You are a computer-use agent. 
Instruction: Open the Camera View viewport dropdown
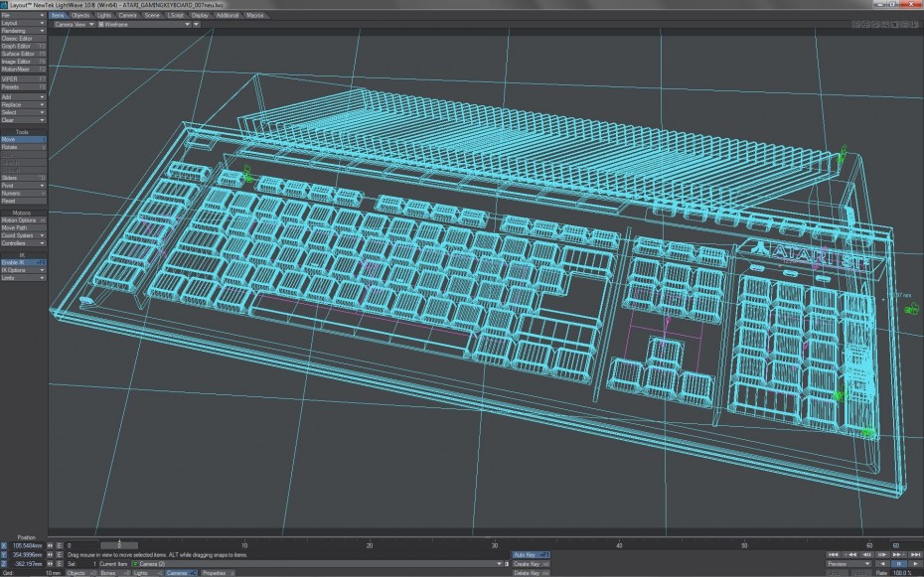click(75, 24)
